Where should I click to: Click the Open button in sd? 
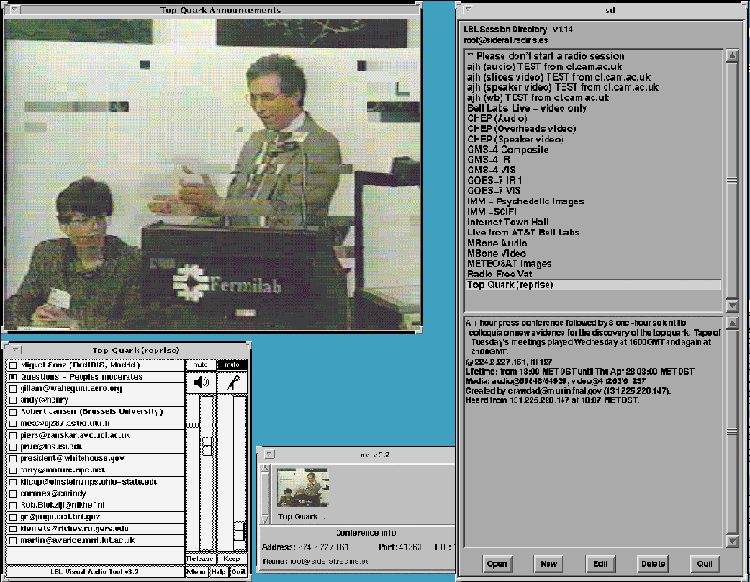[497, 563]
